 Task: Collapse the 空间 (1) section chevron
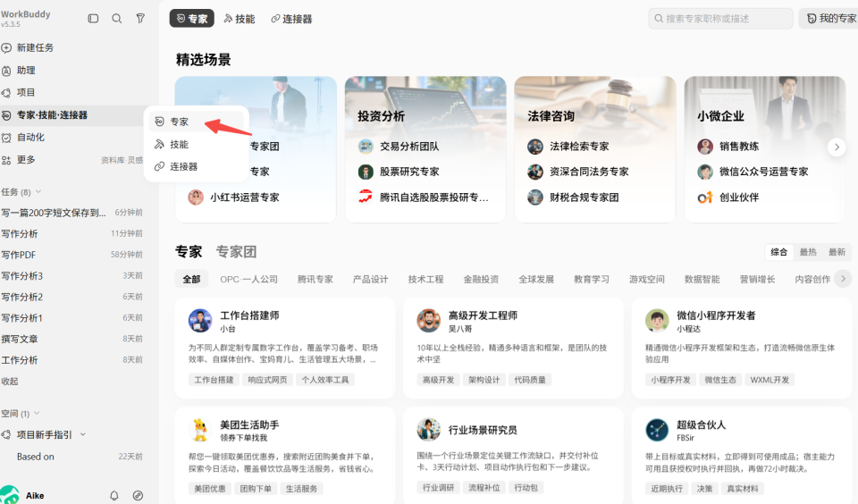coord(37,413)
